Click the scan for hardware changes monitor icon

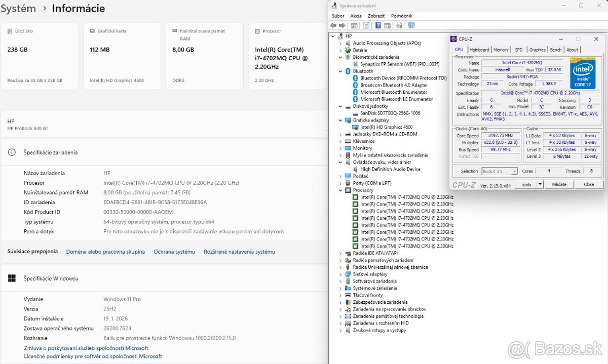click(411, 25)
